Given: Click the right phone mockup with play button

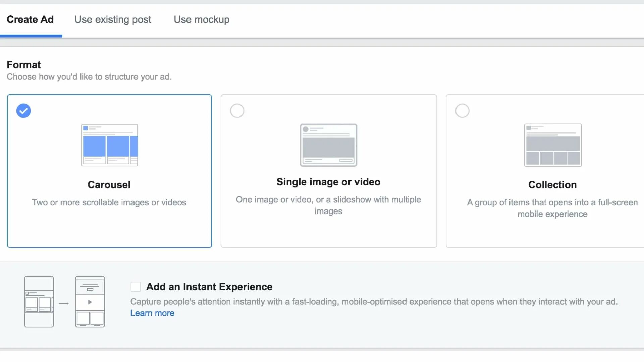Looking at the screenshot, I should 90,302.
